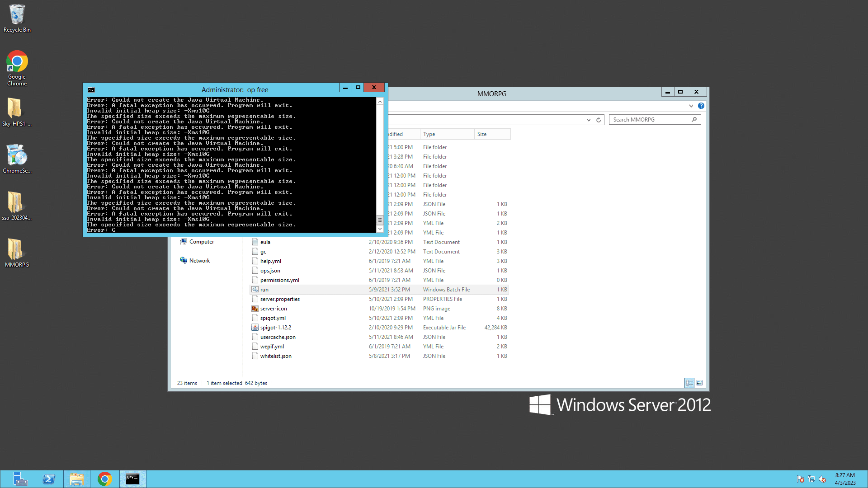Viewport: 868px width, 488px height.
Task: Open File Explorer from the taskbar
Action: pyautogui.click(x=77, y=479)
